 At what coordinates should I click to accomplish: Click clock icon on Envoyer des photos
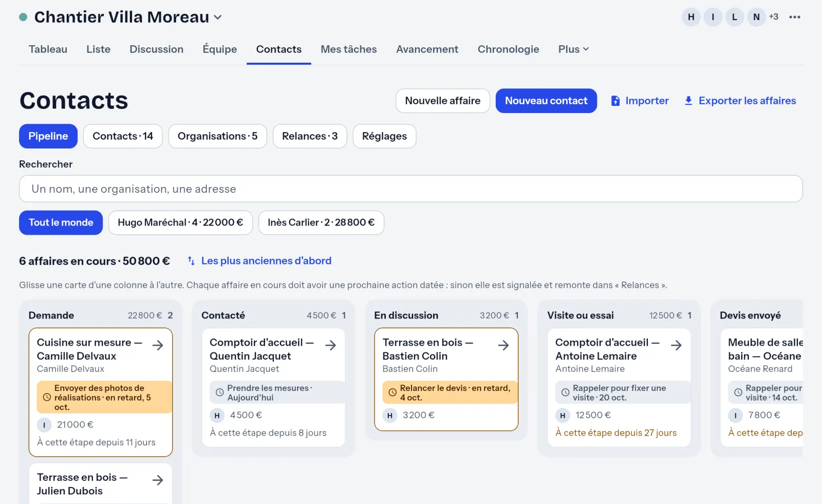[47, 398]
